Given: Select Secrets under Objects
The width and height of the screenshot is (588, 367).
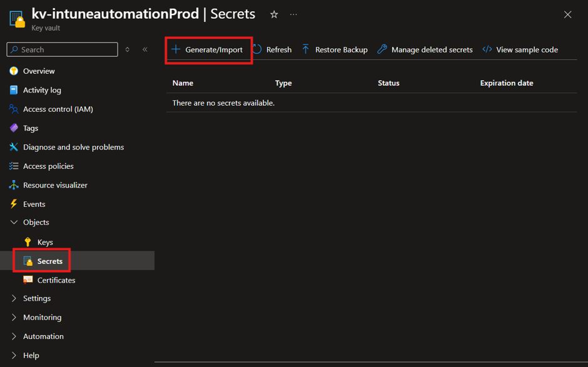Looking at the screenshot, I should (50, 261).
